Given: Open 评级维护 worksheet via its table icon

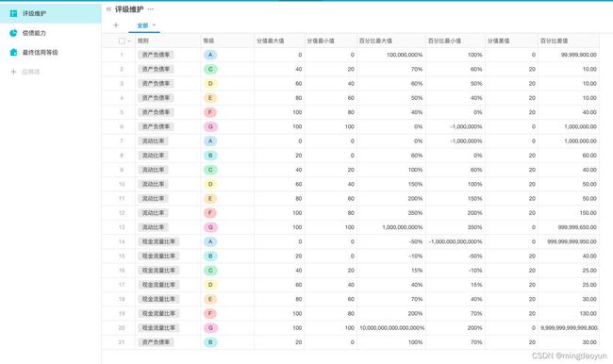Looking at the screenshot, I should (13, 13).
